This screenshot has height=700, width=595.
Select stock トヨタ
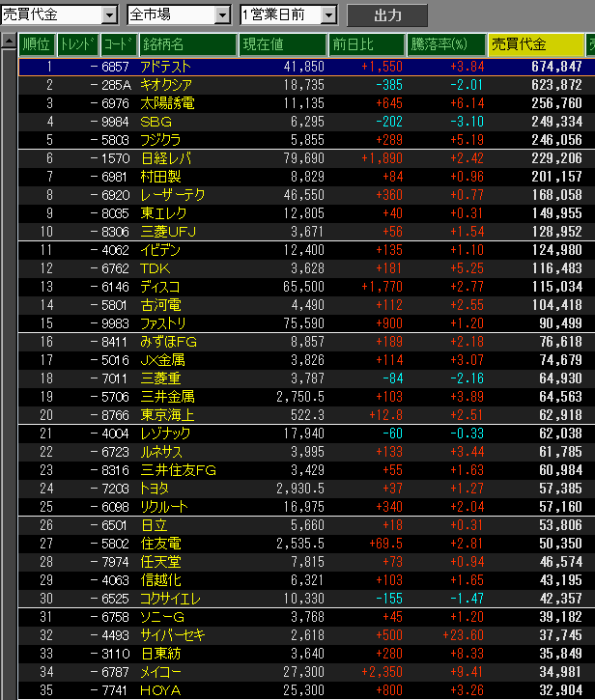point(155,489)
